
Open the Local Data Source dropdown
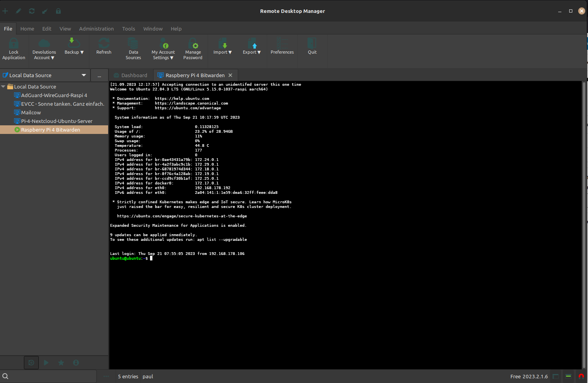click(83, 75)
